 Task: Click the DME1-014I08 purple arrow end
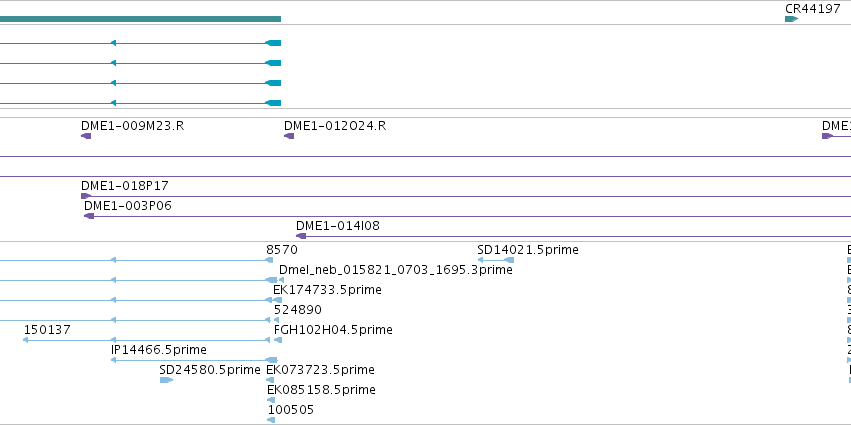click(301, 236)
